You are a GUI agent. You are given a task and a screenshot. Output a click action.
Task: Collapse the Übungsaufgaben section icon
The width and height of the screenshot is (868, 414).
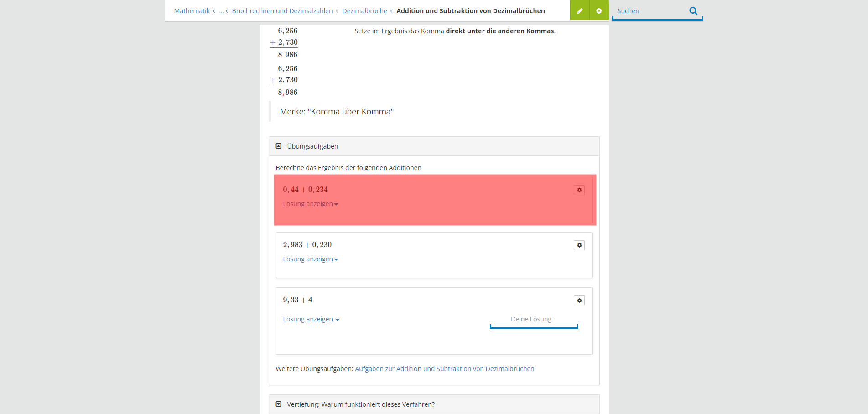tap(279, 146)
